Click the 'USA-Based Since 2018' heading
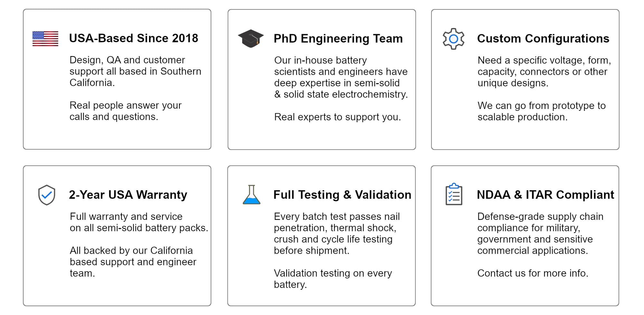Screen dimensions: 644x315 pos(134,38)
